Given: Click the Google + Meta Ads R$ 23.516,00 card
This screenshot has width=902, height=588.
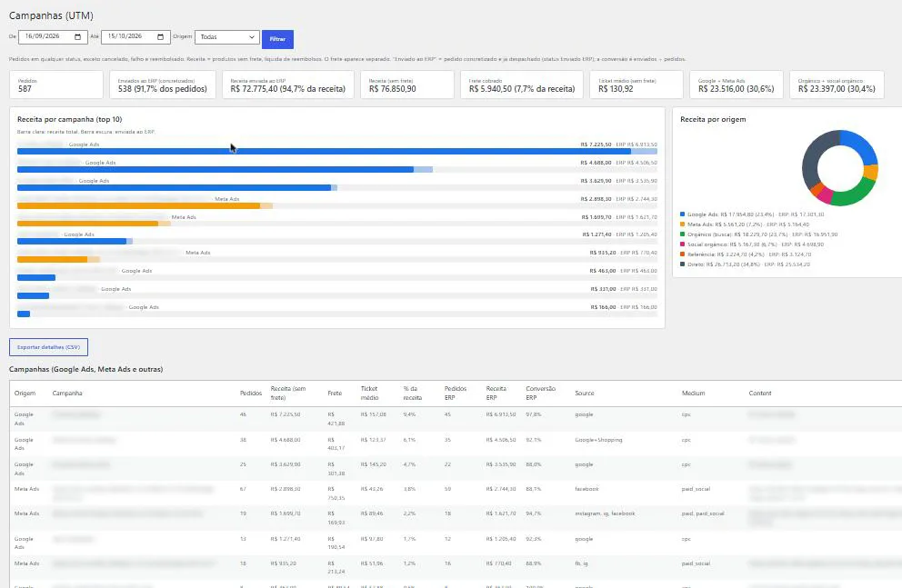Looking at the screenshot, I should point(737,85).
